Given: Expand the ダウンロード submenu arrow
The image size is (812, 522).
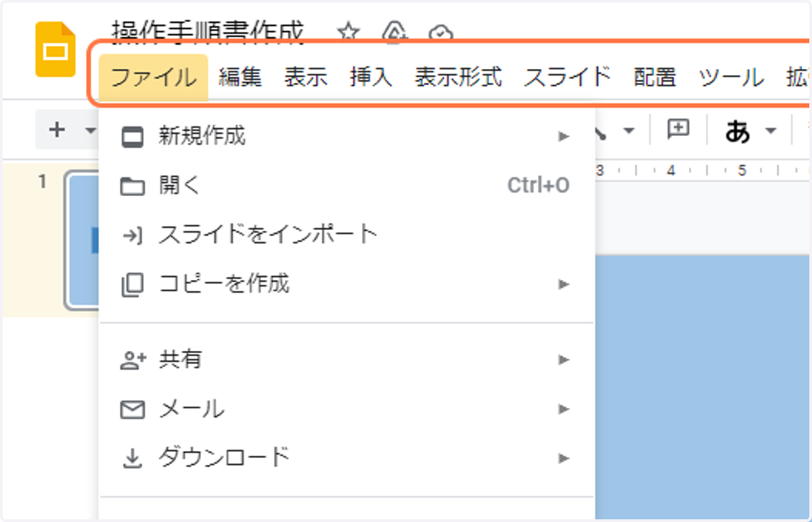Looking at the screenshot, I should 564,458.
